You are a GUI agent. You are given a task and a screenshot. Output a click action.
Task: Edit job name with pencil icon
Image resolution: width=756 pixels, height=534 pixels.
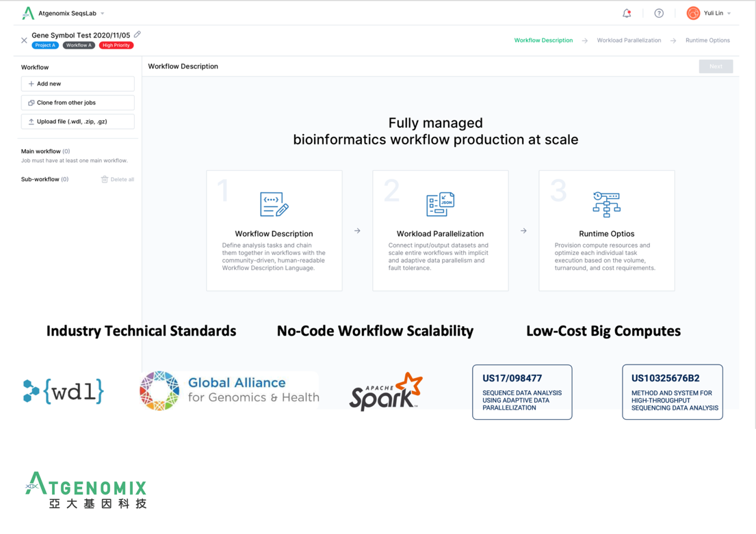[138, 34]
